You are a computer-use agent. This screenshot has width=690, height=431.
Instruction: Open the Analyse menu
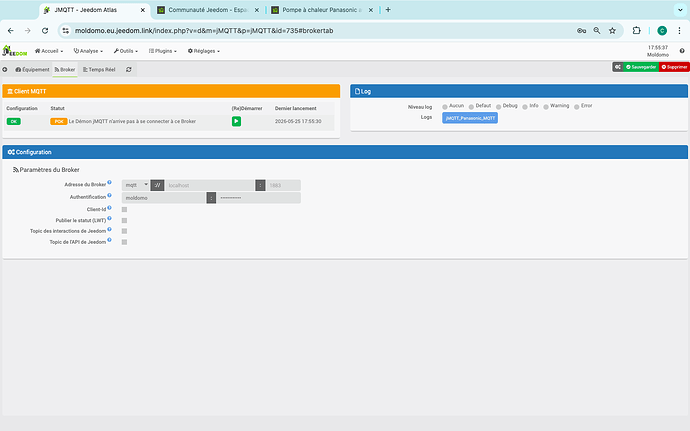[x=88, y=51]
